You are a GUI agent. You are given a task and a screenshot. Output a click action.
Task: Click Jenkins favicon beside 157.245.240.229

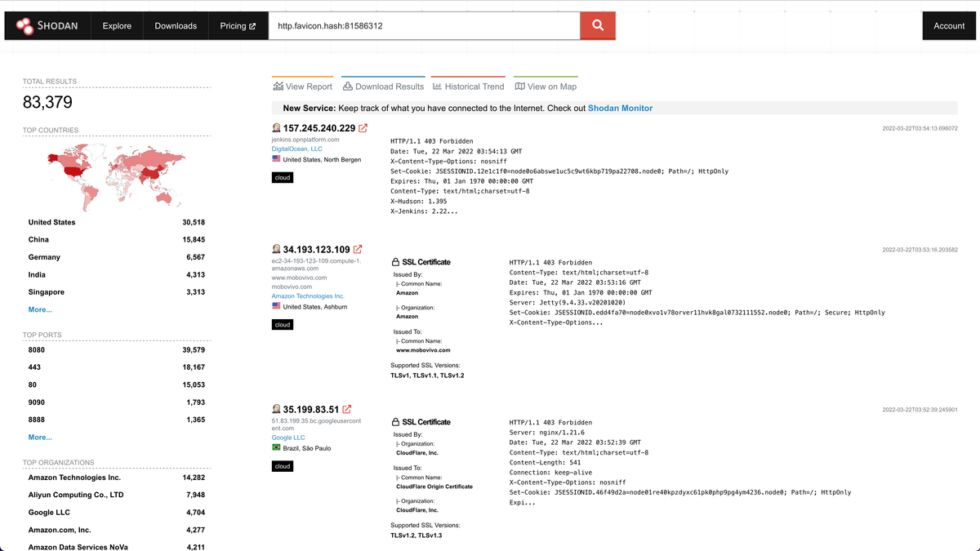point(277,128)
